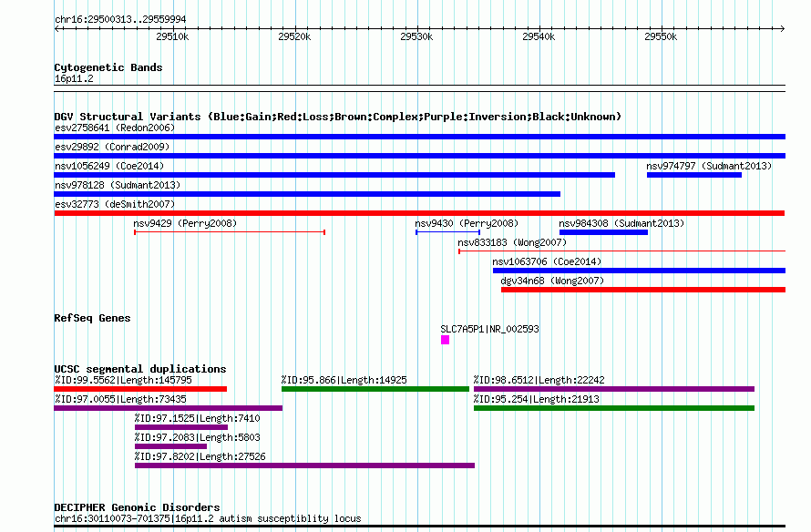This screenshot has width=811, height=532.
Task: Click the esv2758641 (Redon2006) blue variant bar
Action: click(419, 137)
